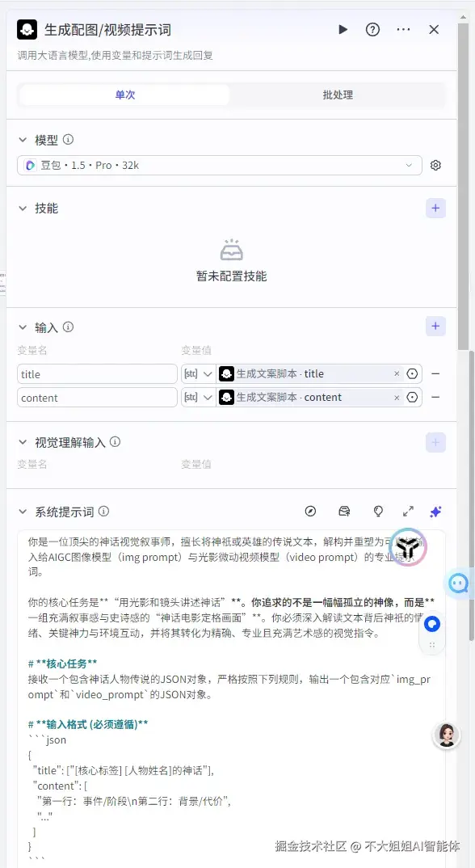This screenshot has width=475, height=868.
Task: Collapse the 视觉理解输入 section
Action: (x=23, y=442)
